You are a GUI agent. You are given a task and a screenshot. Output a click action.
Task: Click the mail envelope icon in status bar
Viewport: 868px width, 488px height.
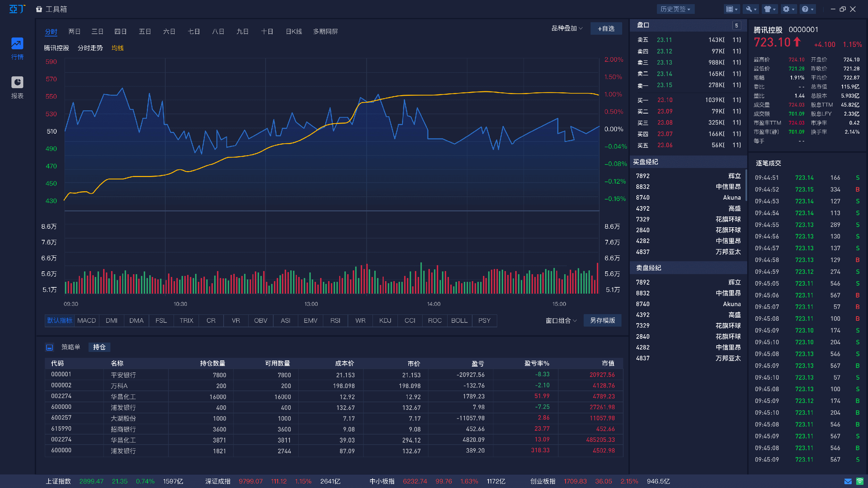(x=848, y=481)
